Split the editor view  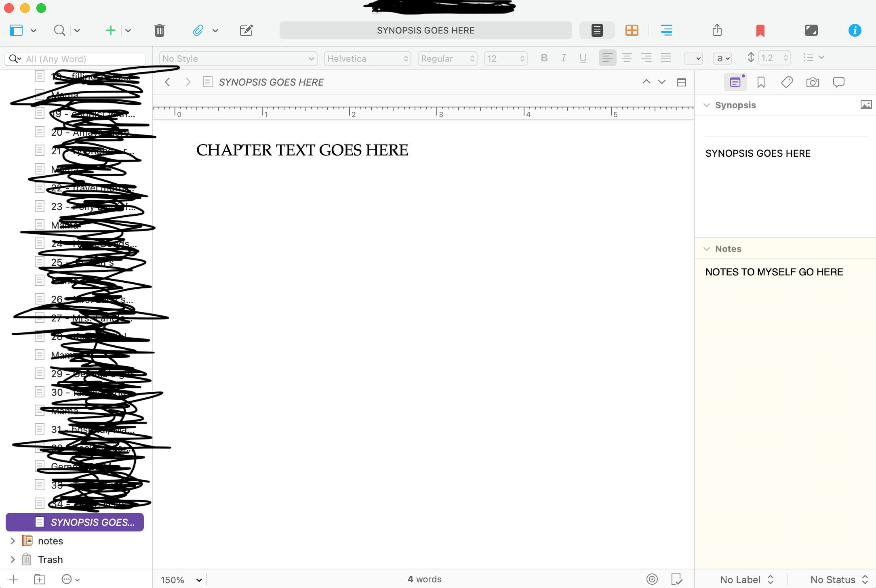[682, 82]
